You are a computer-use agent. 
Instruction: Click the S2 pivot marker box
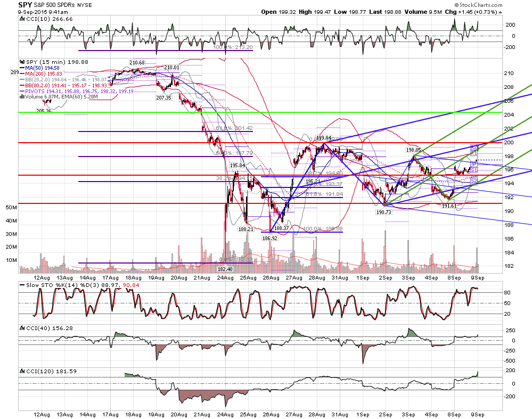(x=474, y=180)
